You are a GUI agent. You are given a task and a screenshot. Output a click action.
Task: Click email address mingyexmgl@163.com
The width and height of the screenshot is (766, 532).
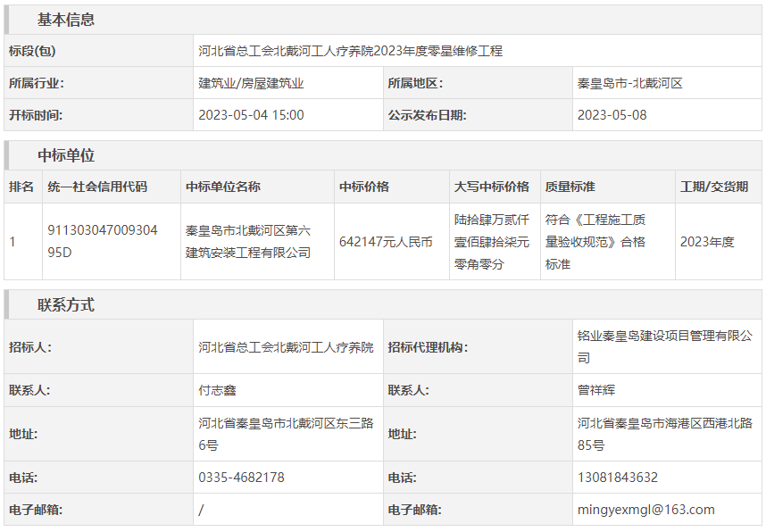pyautogui.click(x=645, y=510)
